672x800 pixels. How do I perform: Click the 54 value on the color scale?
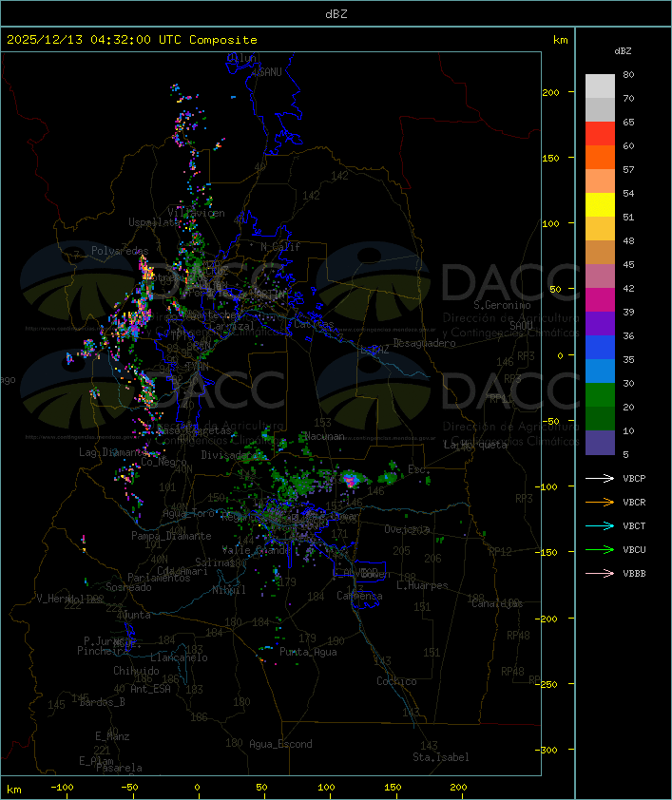628,194
